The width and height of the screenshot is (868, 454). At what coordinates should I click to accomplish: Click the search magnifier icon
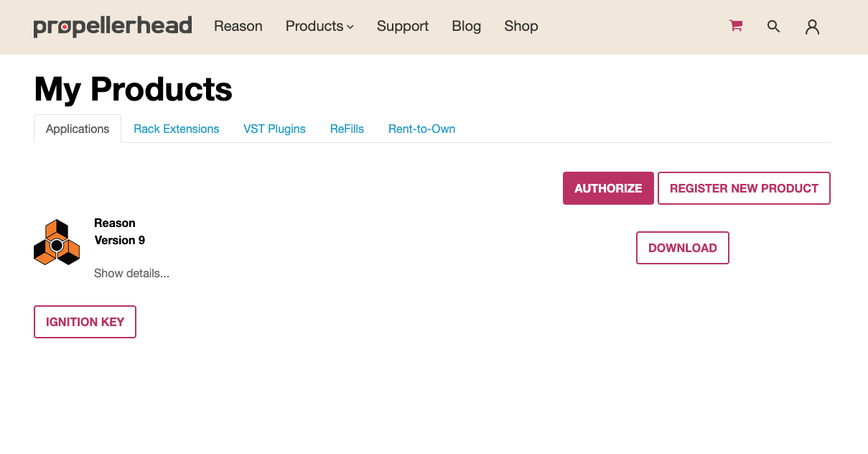click(773, 27)
